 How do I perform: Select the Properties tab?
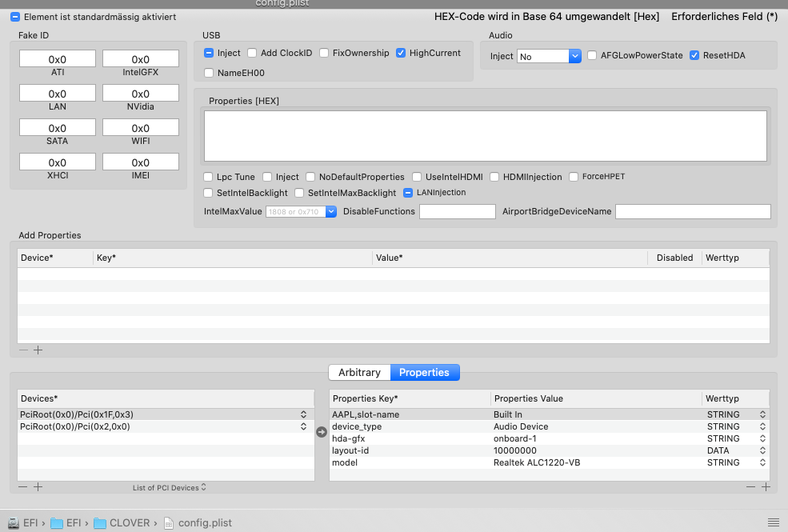click(424, 372)
